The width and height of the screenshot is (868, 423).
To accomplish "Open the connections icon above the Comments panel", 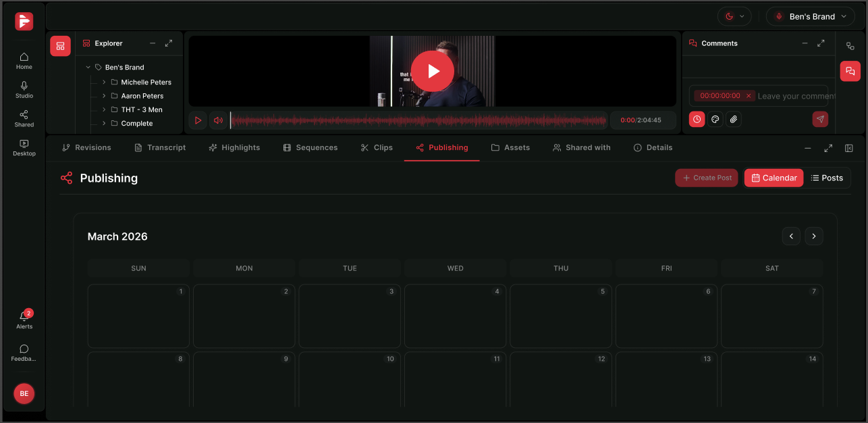I will pyautogui.click(x=850, y=47).
